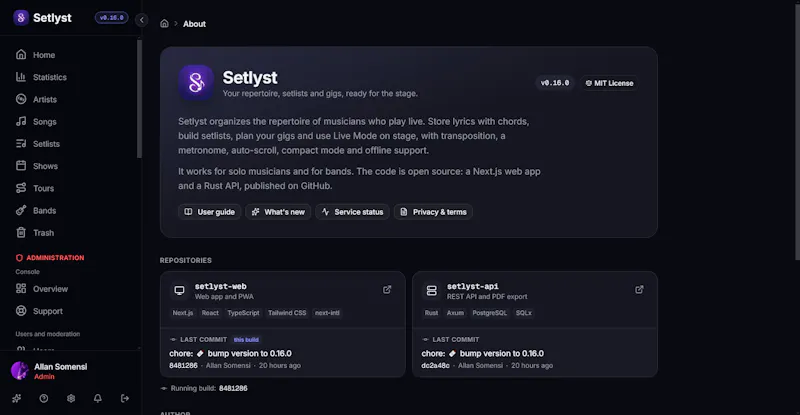Click the TypeScript tag
This screenshot has width=800, height=415.
tap(243, 313)
